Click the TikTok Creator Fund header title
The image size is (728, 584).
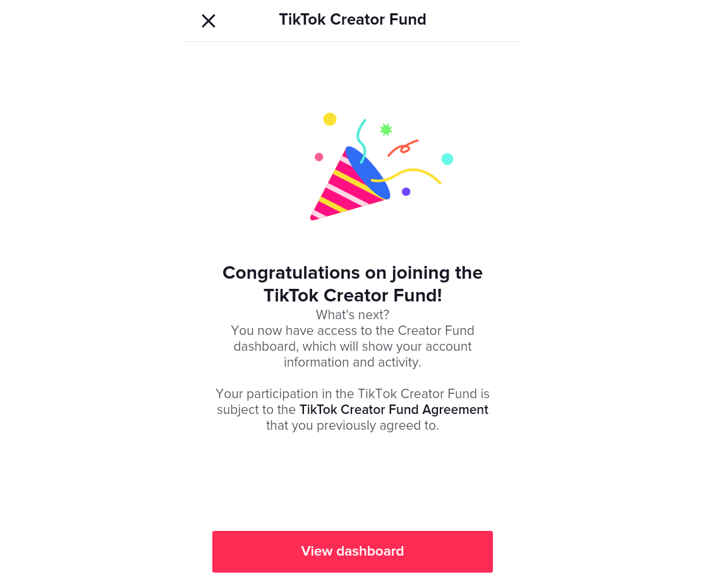(x=353, y=19)
